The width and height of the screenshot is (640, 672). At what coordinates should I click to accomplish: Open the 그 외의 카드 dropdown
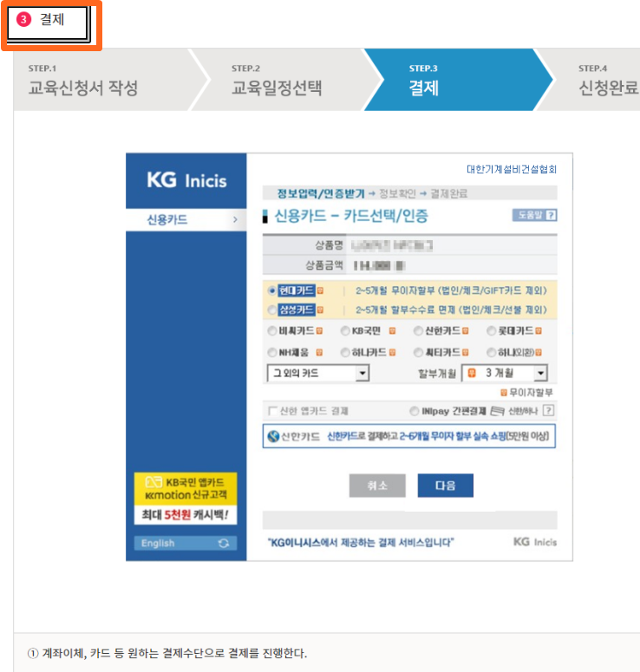tap(318, 373)
